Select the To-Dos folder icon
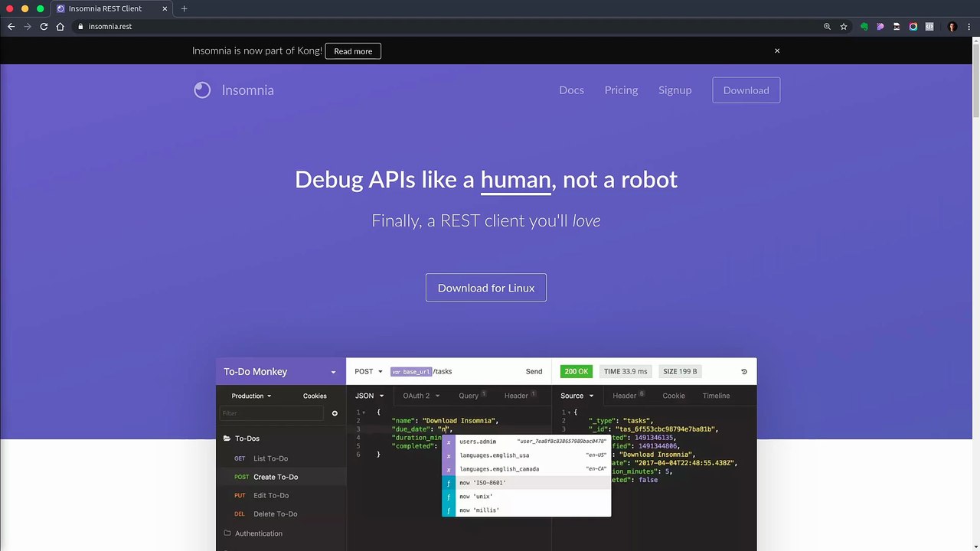This screenshot has width=980, height=551. click(227, 439)
